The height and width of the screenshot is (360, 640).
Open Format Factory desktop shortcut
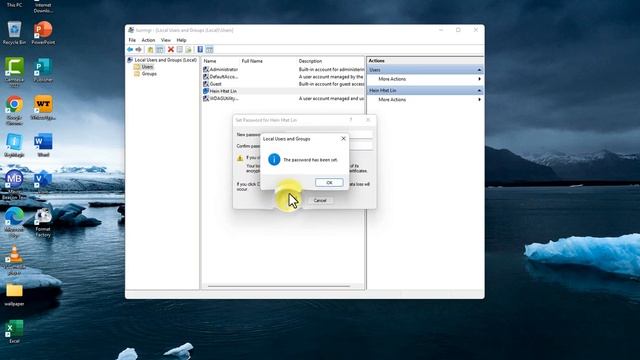(43, 223)
